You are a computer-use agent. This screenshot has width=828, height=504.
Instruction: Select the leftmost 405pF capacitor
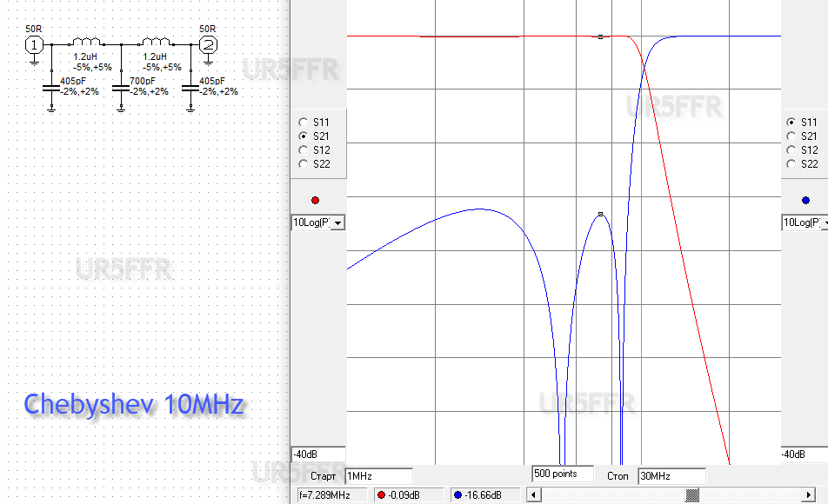click(x=51, y=89)
